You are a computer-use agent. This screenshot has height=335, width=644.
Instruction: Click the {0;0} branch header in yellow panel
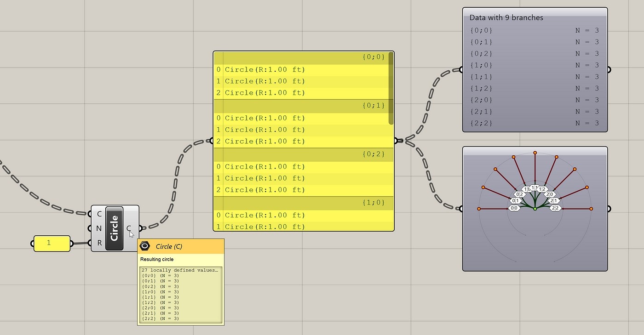[x=301, y=57]
